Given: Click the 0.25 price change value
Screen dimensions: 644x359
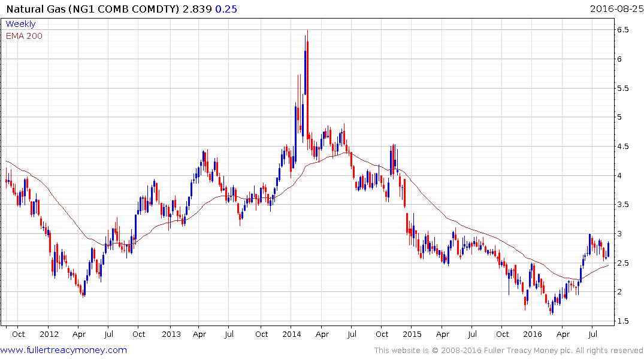Looking at the screenshot, I should 226,9.
